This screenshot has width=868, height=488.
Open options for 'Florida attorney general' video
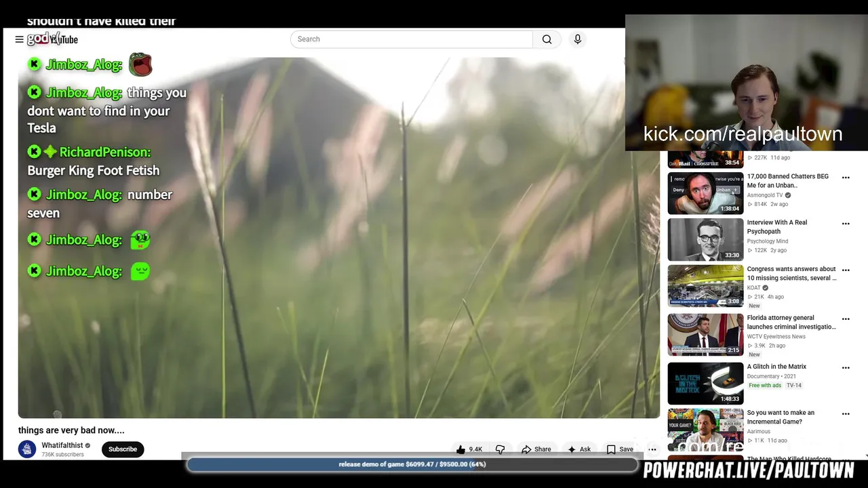tap(846, 319)
